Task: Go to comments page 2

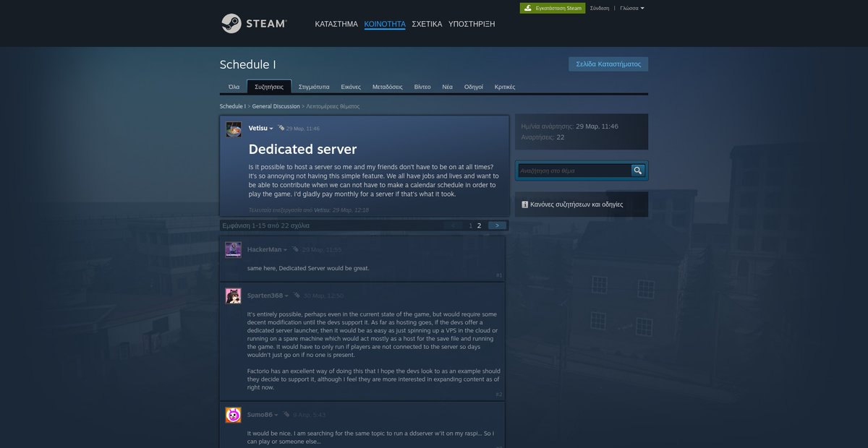Action: coord(479,225)
